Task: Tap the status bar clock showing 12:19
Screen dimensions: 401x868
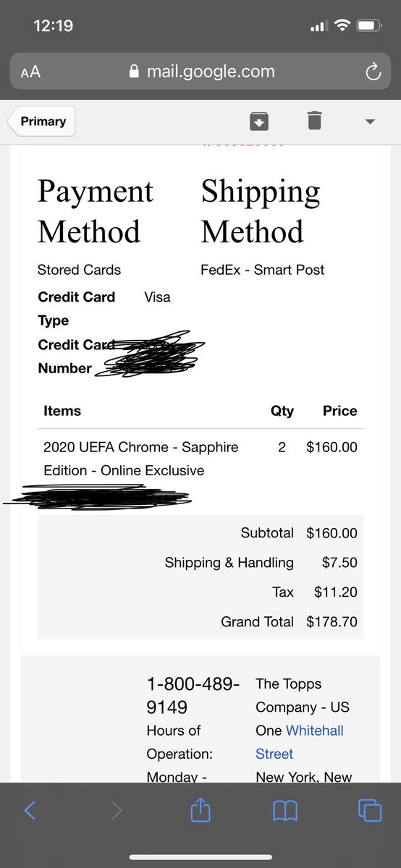Action: click(54, 26)
